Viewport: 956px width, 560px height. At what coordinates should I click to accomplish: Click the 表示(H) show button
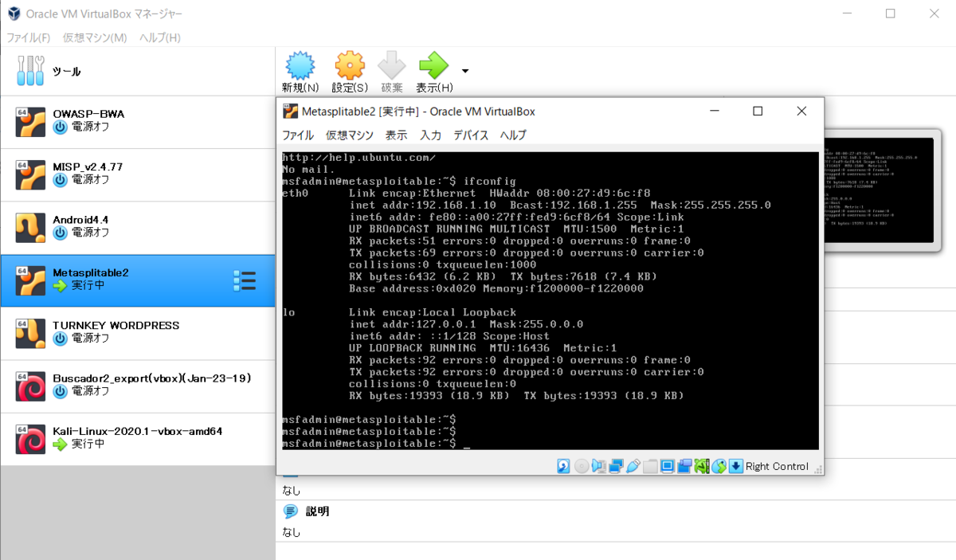pyautogui.click(x=434, y=72)
